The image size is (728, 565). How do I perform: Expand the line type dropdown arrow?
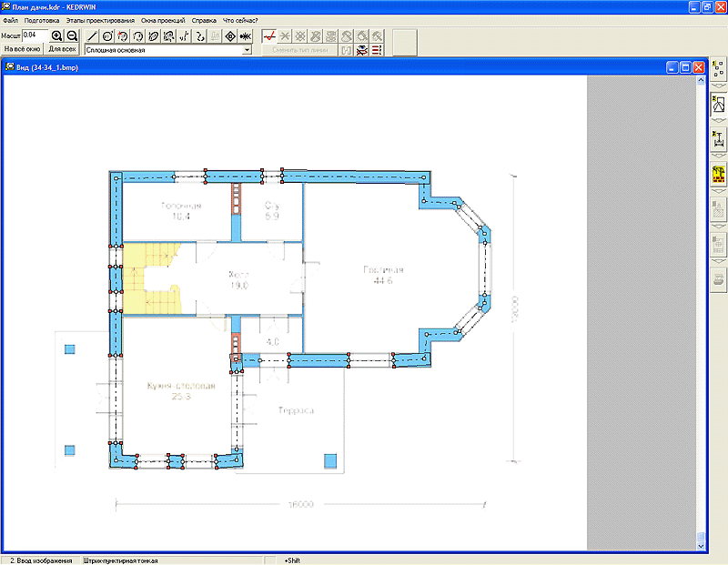tap(247, 50)
